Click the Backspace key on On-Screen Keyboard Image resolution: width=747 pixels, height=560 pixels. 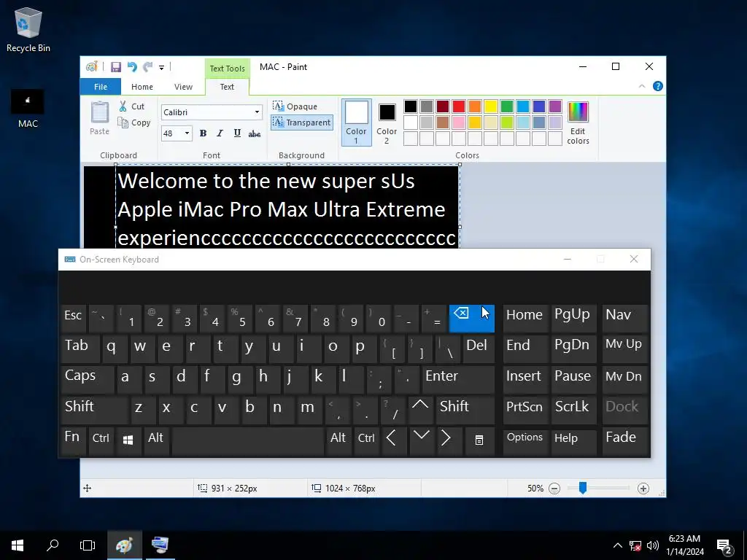[x=472, y=318]
